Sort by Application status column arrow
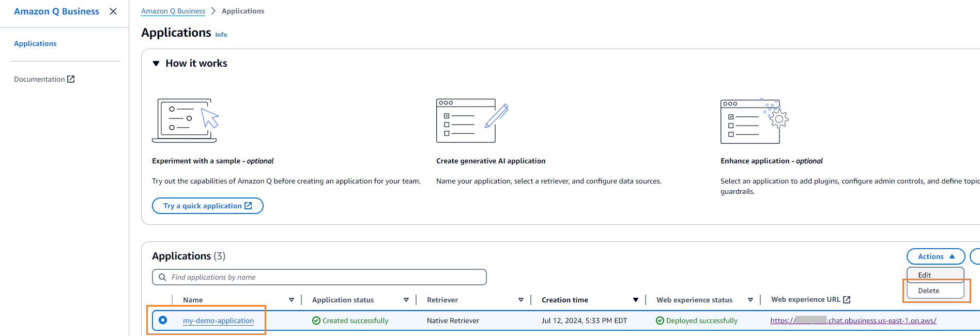 click(406, 300)
